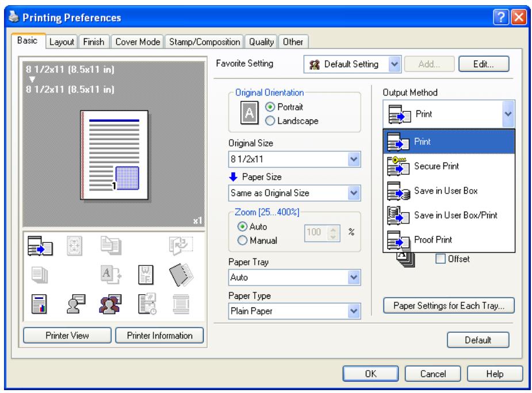Image resolution: width=532 pixels, height=393 pixels.
Task: Click the tilted gray cover sheet icon
Action: [181, 275]
